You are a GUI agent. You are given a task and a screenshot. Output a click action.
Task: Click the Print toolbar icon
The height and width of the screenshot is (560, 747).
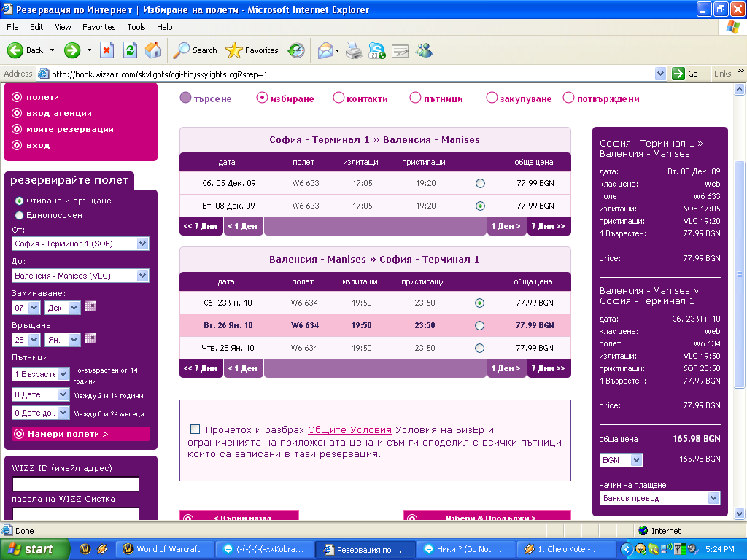pos(353,50)
